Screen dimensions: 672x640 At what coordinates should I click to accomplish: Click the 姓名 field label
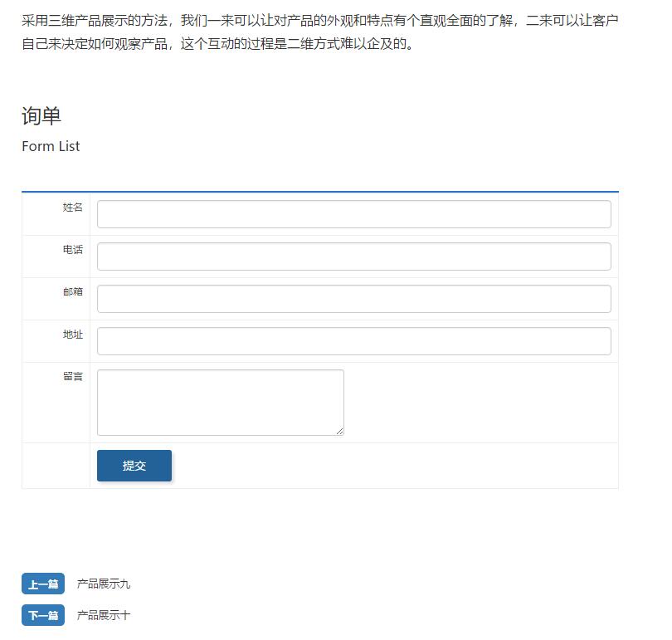click(x=73, y=208)
